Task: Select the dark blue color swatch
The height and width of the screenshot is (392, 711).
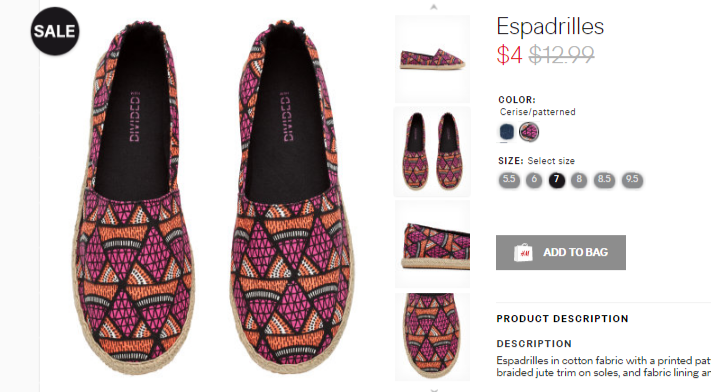Action: pos(507,132)
